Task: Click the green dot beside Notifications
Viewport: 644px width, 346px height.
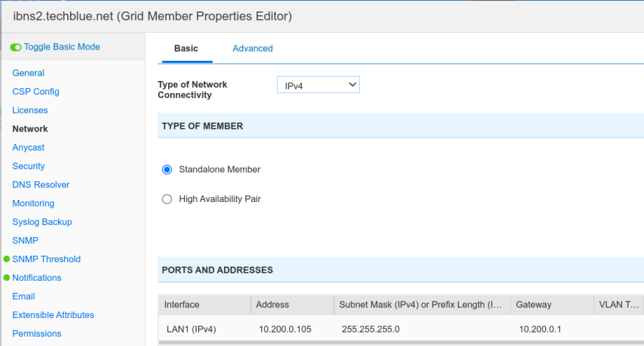Action: (6, 278)
